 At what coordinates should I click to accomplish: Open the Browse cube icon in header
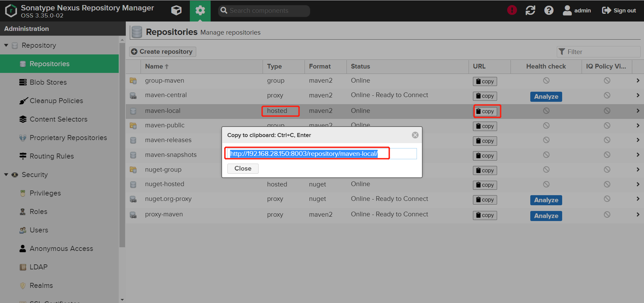(176, 10)
